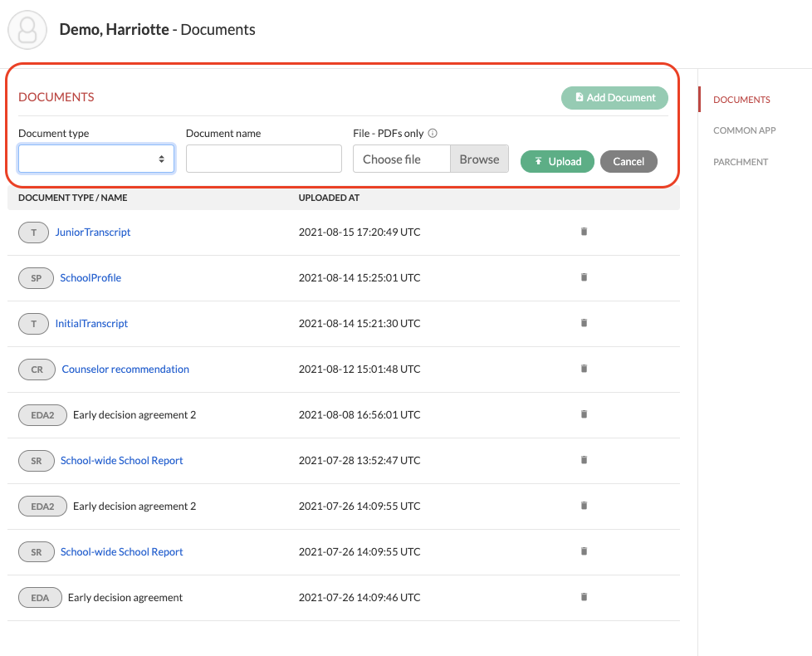Click the green Upload button
This screenshot has height=656, width=812.
tap(557, 162)
